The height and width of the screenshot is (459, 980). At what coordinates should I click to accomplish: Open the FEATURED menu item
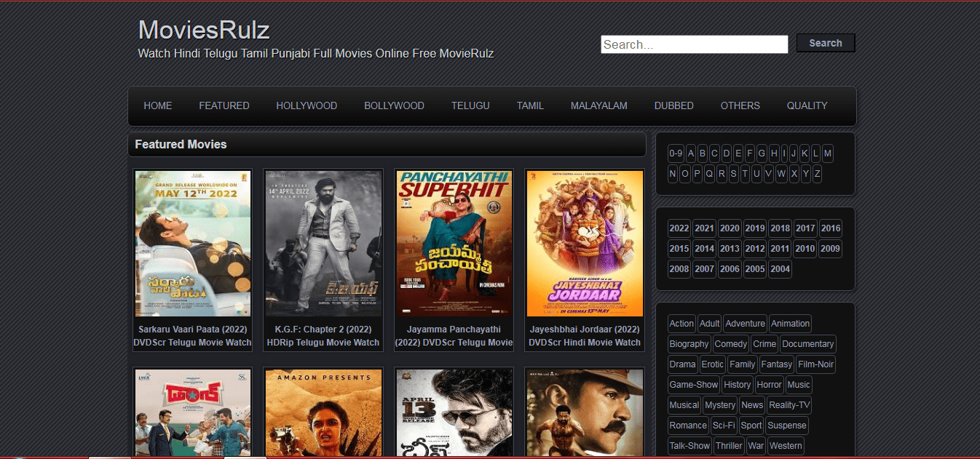[224, 105]
